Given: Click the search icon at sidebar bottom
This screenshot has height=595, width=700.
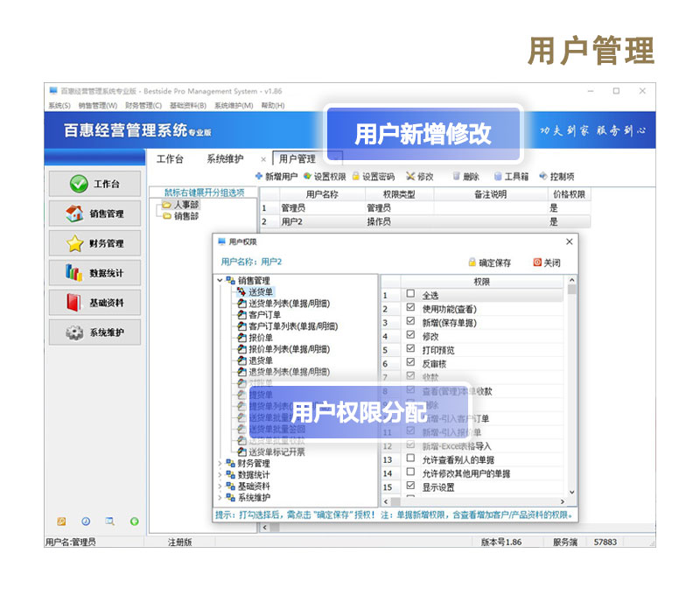Looking at the screenshot, I should pos(110,521).
